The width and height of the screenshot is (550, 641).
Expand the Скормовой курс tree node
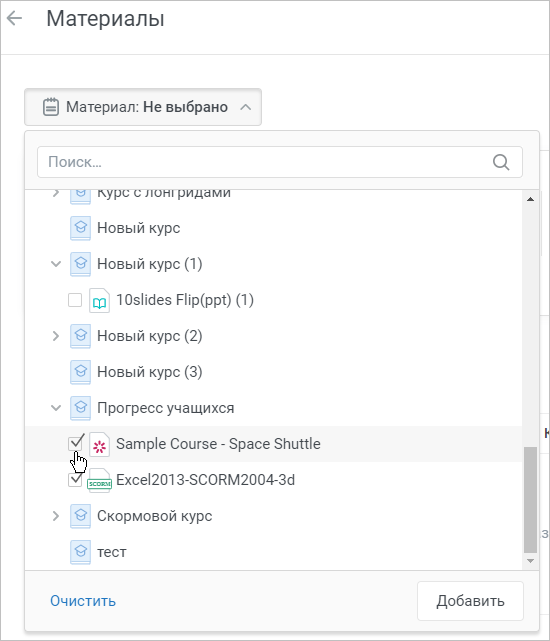point(56,516)
